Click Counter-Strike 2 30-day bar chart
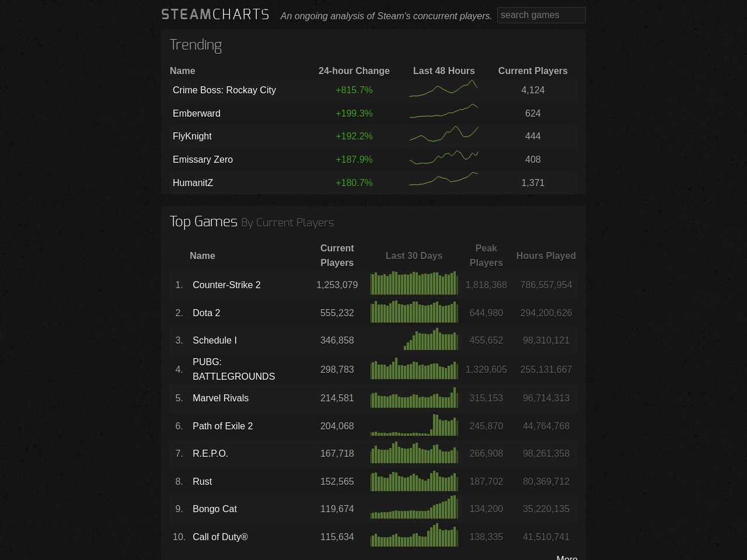 (x=414, y=283)
